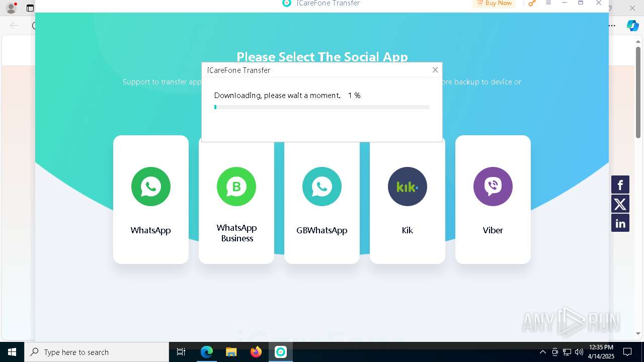Screen dimensions: 644x362
Task: Click the taskbar search box
Action: (x=97, y=352)
